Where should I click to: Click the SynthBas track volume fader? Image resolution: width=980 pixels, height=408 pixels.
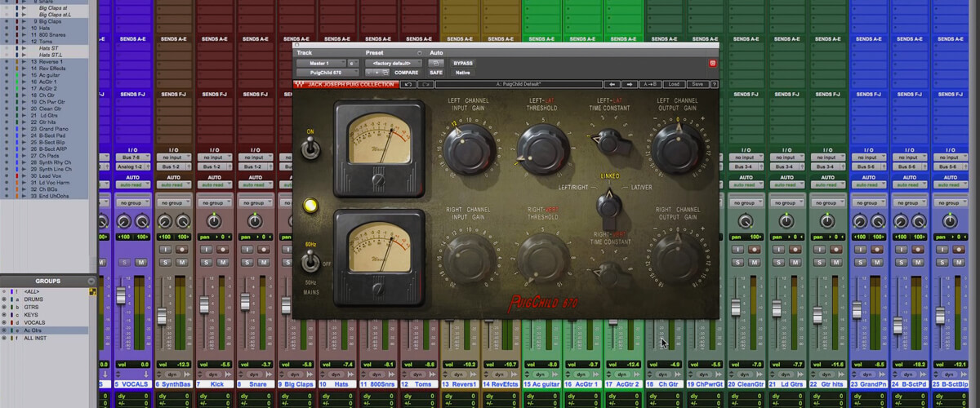tap(161, 316)
